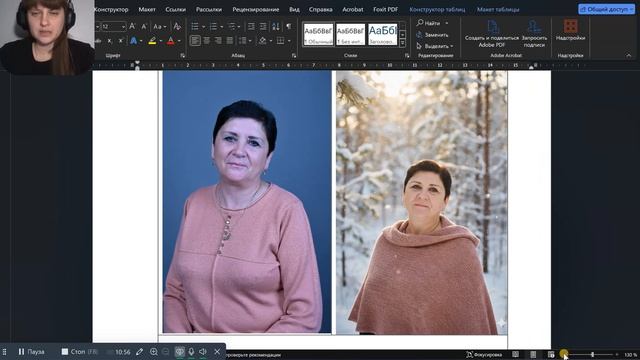Align text left

[x=195, y=41]
